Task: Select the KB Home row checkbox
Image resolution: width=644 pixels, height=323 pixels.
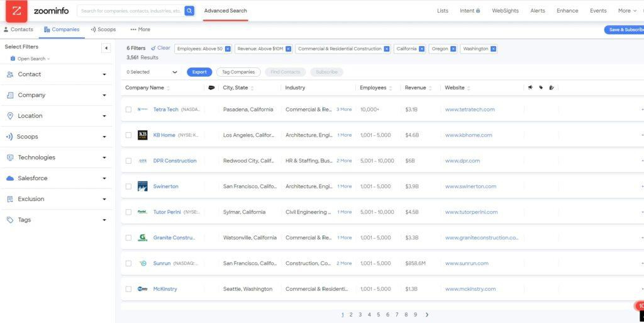Action: tap(128, 135)
